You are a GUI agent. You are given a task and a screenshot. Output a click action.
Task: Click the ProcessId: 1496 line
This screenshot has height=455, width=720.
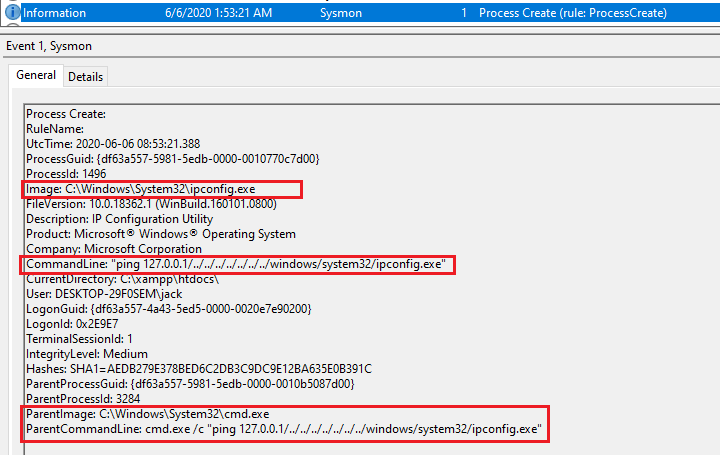pos(66,174)
